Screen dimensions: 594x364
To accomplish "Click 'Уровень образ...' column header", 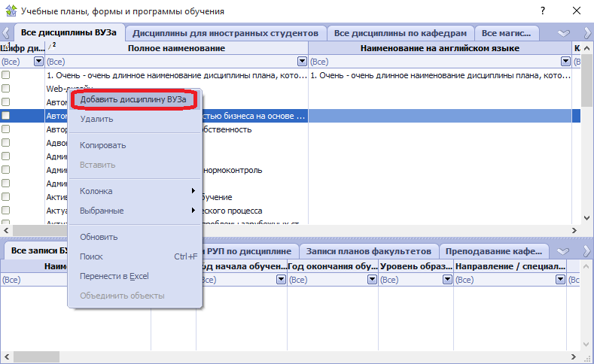I will point(416,266).
